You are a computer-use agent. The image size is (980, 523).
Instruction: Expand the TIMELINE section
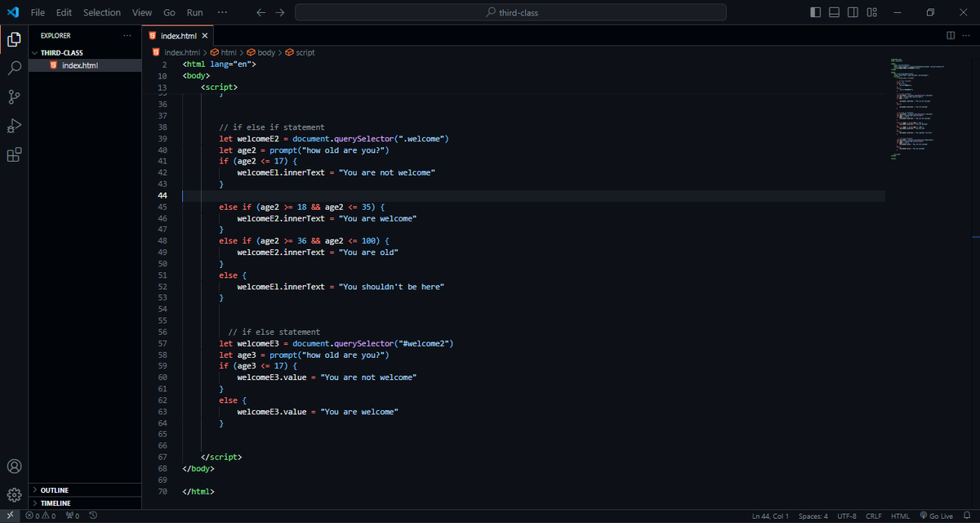click(x=85, y=503)
